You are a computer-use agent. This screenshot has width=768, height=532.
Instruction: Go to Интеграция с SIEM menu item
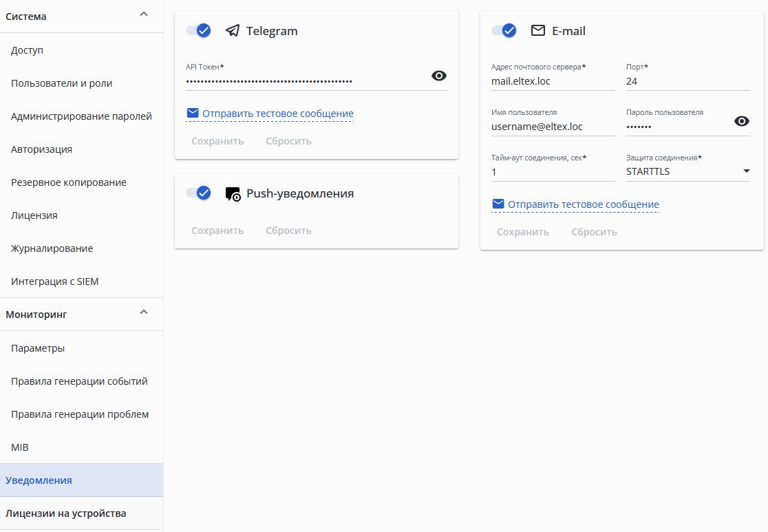55,281
